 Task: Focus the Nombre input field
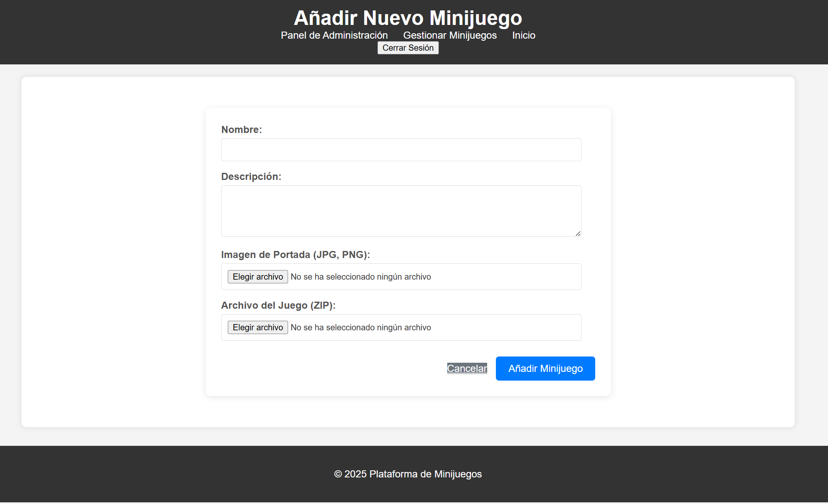click(x=401, y=150)
